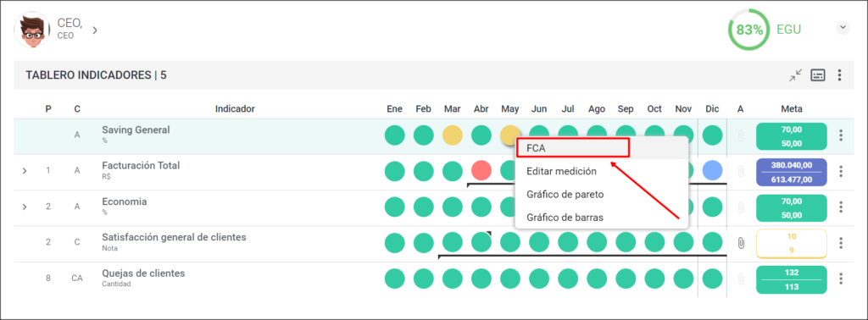Open the three-dot menu for Saving General row
This screenshot has height=320, width=868.
tap(841, 135)
